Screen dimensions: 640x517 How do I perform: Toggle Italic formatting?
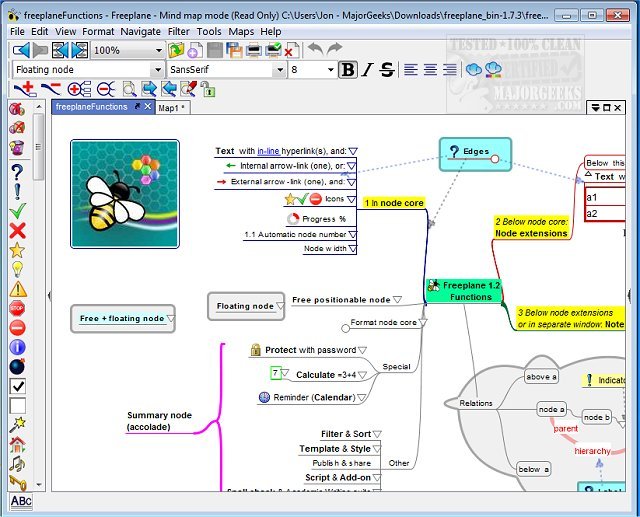click(368, 70)
